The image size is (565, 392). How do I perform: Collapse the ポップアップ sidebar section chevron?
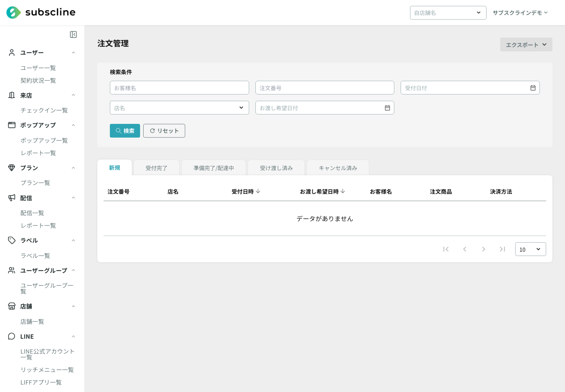[x=73, y=125]
